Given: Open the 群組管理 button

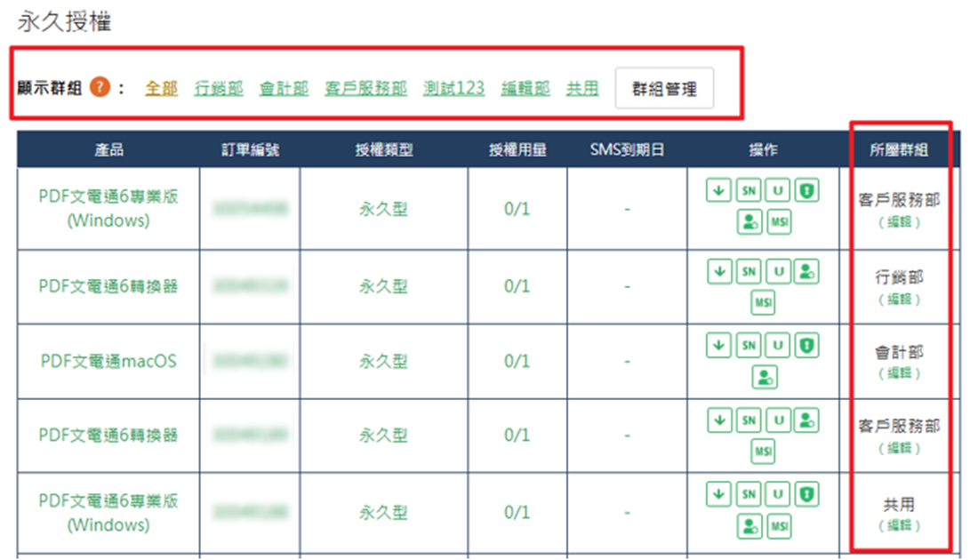Looking at the screenshot, I should pyautogui.click(x=664, y=89).
